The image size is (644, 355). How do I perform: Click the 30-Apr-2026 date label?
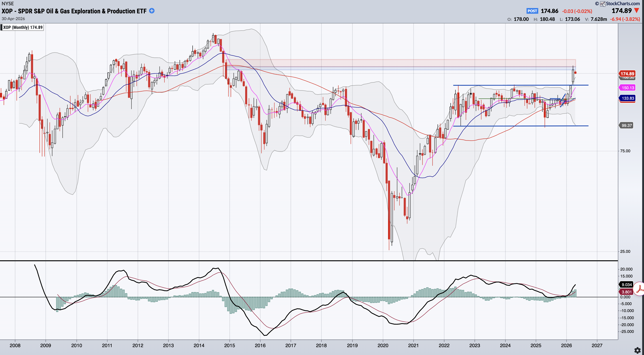point(13,19)
